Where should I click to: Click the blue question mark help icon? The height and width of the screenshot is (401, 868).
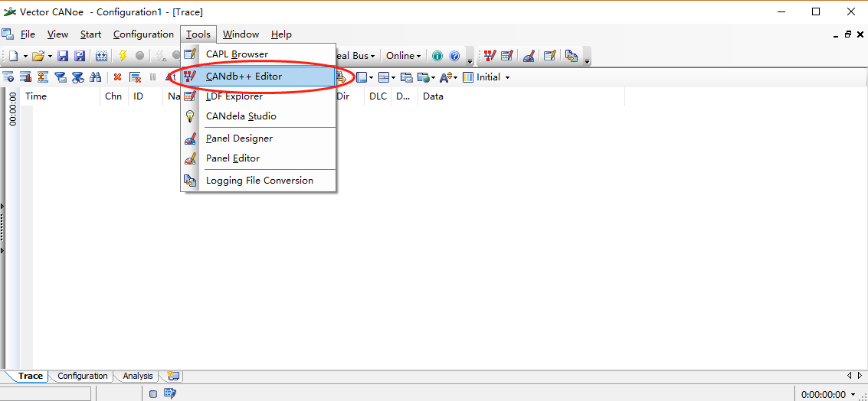pos(454,56)
